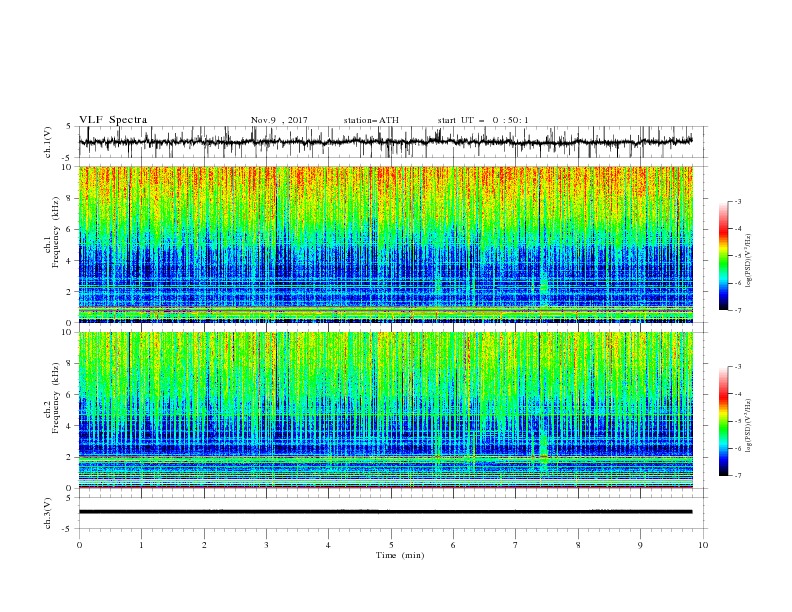792x612 pixels.
Task: Click time tick label "4" on the bottom axis
Action: coord(328,545)
